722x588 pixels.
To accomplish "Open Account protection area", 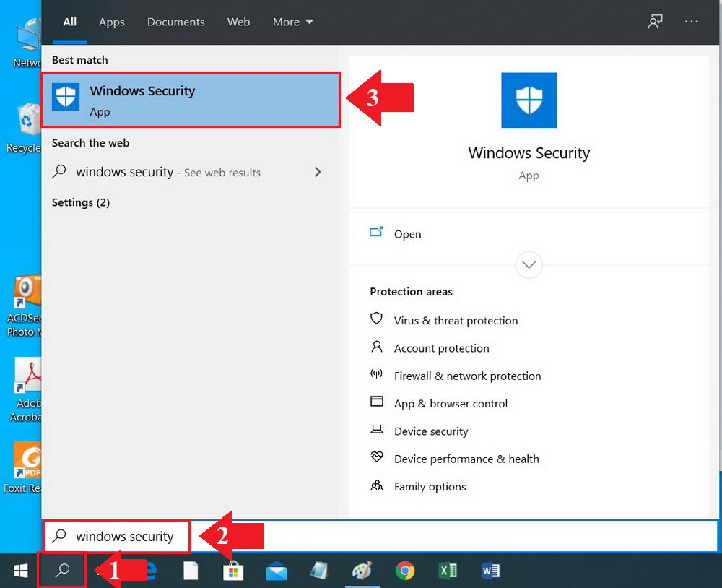I will tap(442, 348).
